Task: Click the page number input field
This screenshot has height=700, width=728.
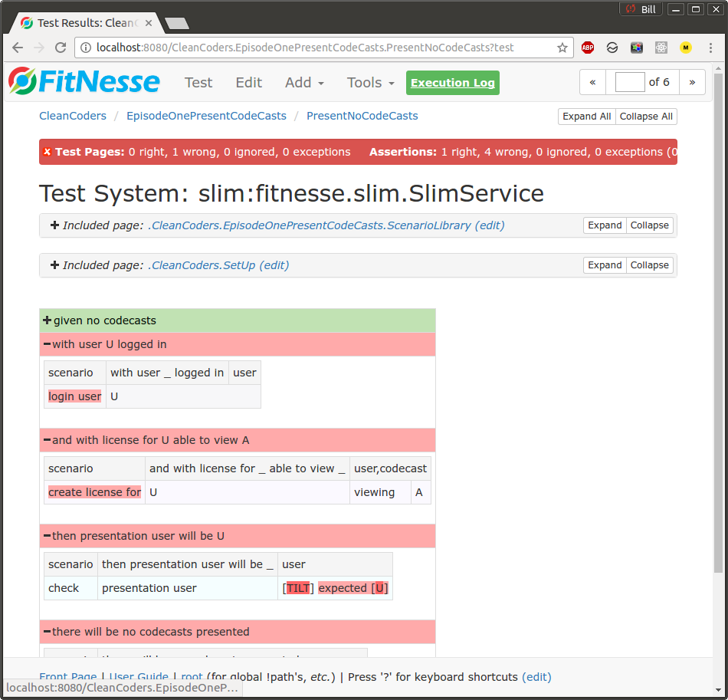Action: tap(629, 81)
